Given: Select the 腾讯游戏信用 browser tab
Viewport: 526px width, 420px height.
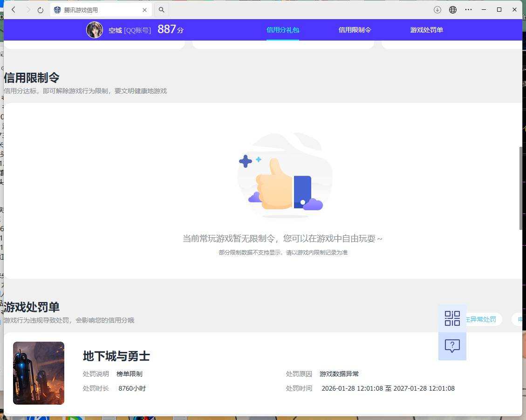Looking at the screenshot, I should [101, 10].
